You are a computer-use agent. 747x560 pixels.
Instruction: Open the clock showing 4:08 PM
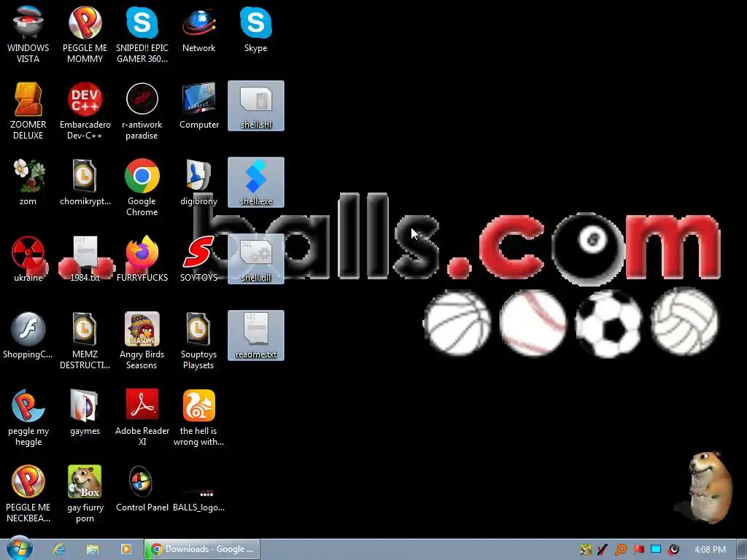click(710, 550)
